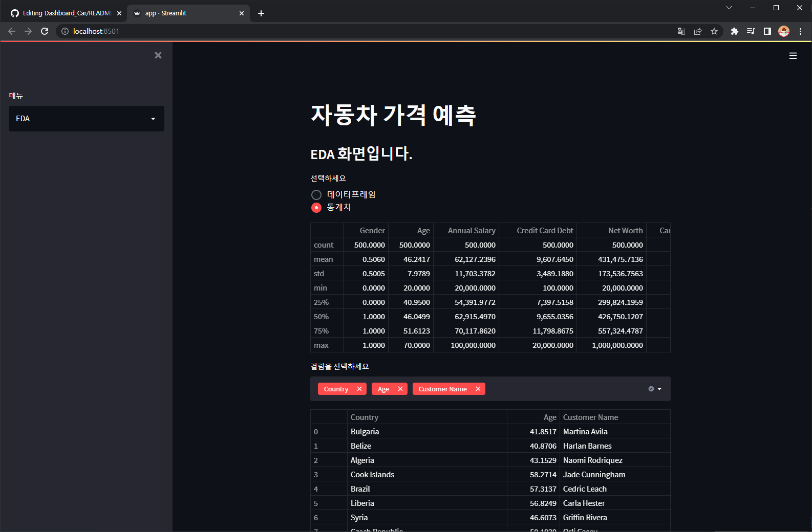Sort lower table by Country header
This screenshot has height=532, width=812.
pos(427,417)
